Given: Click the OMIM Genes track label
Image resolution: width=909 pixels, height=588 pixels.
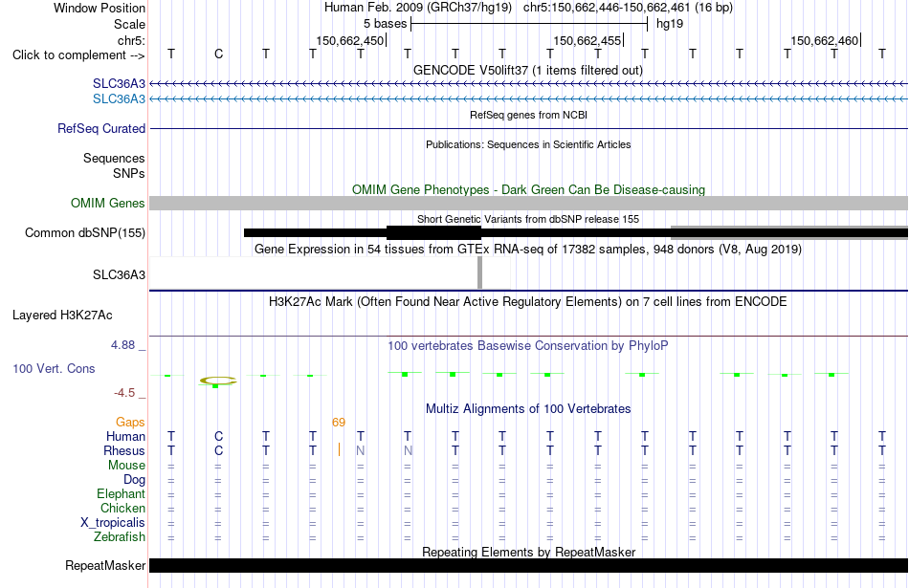Looking at the screenshot, I should tap(107, 204).
